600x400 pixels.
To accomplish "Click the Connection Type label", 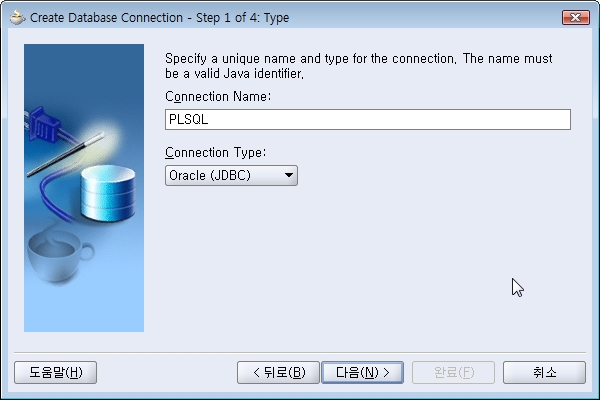I will [215, 152].
